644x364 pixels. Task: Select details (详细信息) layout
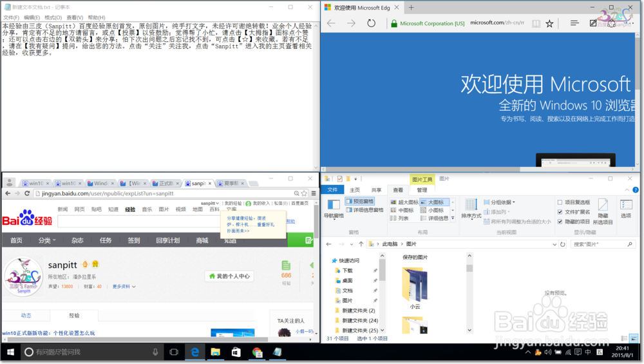[x=434, y=218]
